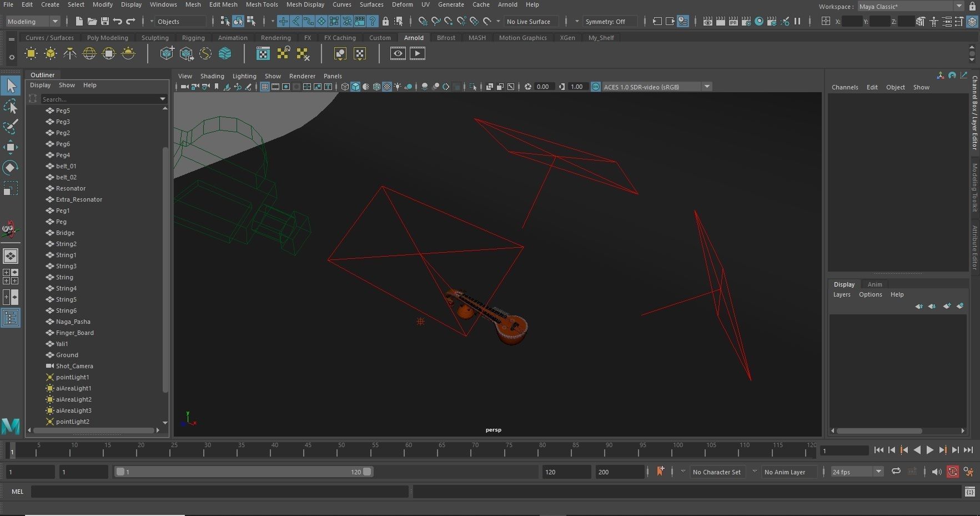The image size is (980, 516).
Task: Select the arrow Select tool
Action: click(x=11, y=86)
